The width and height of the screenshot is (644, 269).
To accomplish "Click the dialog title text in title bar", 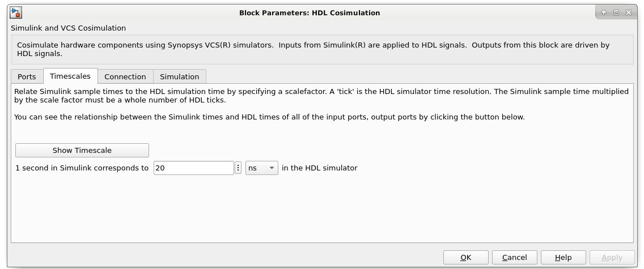I will tap(309, 12).
